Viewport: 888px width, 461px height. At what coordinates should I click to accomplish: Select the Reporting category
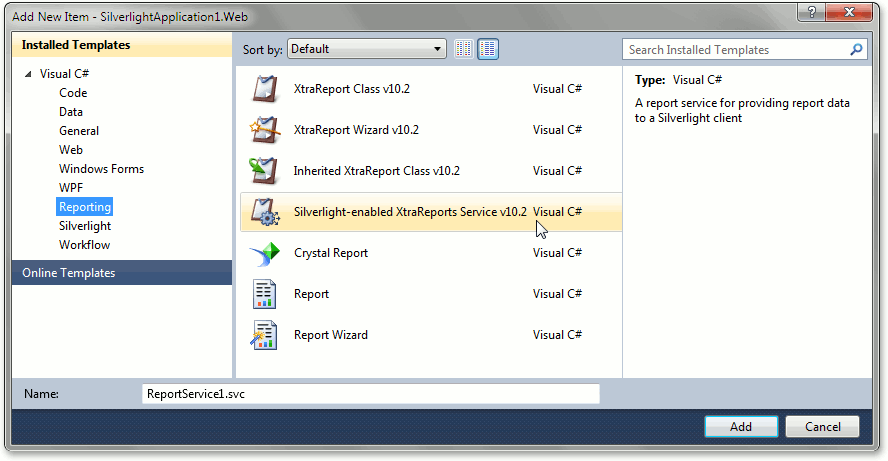click(85, 207)
